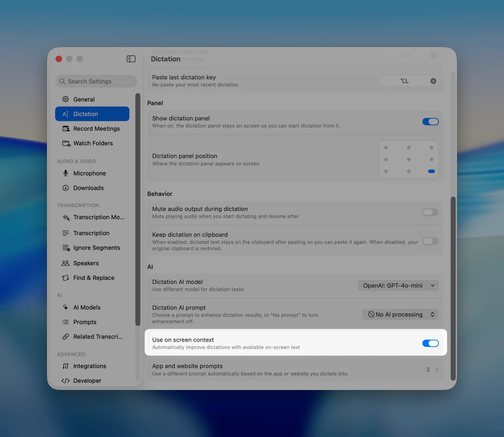504x437 pixels.
Task: Click the Watch Folders folder icon
Action: [66, 143]
